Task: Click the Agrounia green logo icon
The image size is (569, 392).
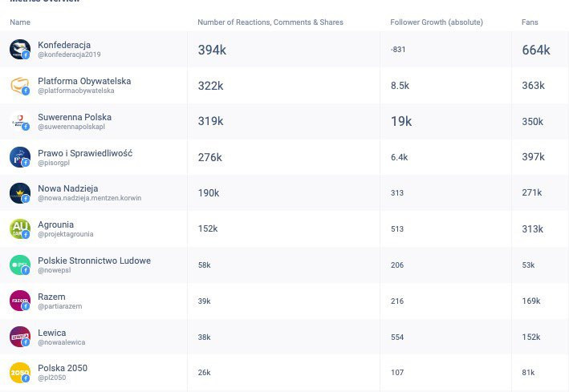Action: click(x=19, y=229)
